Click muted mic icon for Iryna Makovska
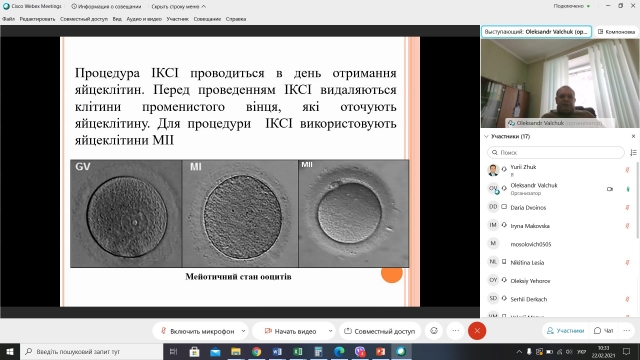 point(627,226)
